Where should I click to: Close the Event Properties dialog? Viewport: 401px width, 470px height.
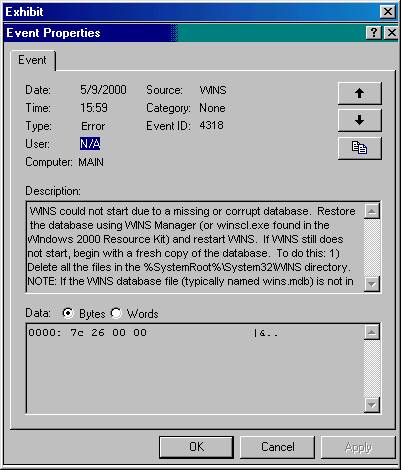[x=391, y=33]
